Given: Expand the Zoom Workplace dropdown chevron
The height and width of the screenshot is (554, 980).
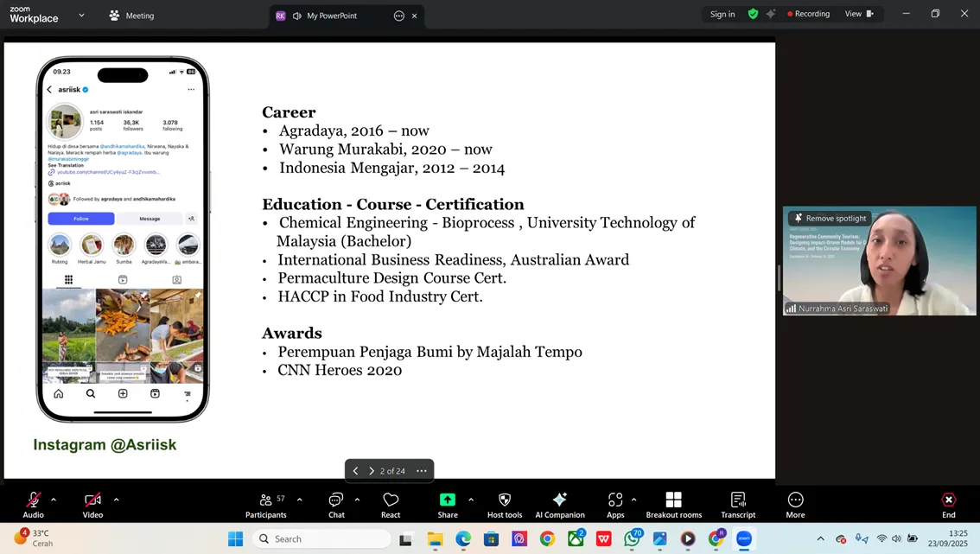Looking at the screenshot, I should [x=81, y=15].
